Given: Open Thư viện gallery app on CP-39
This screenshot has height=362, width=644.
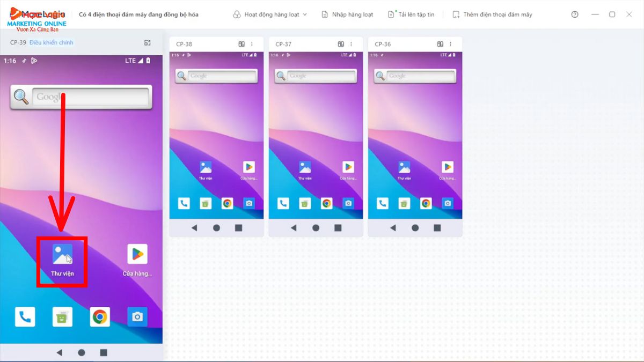Looking at the screenshot, I should coord(62,254).
